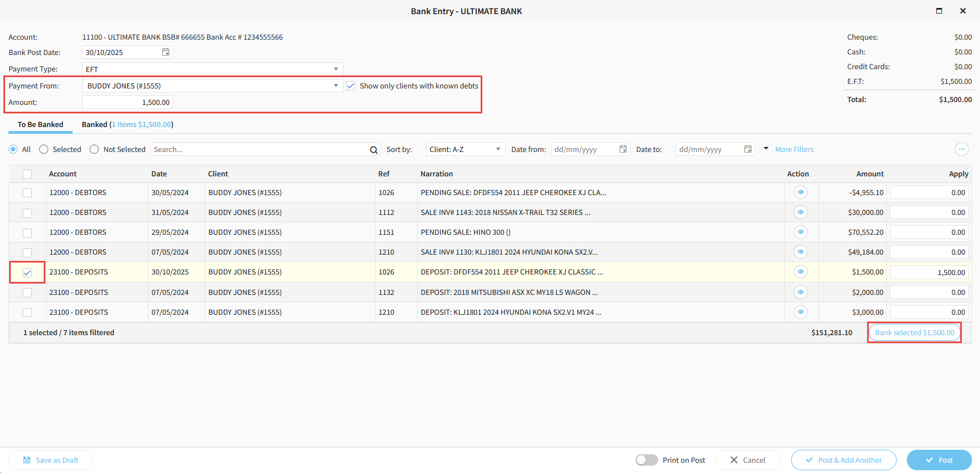View the Mitsubishi ASX deposit entry

tap(800, 292)
